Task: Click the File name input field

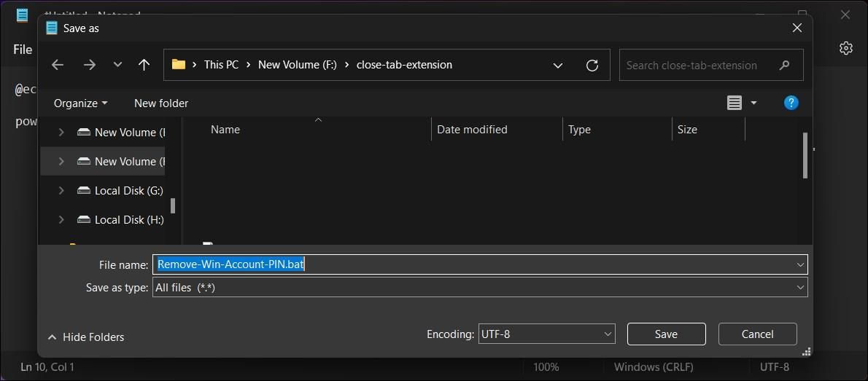Action: (x=480, y=264)
